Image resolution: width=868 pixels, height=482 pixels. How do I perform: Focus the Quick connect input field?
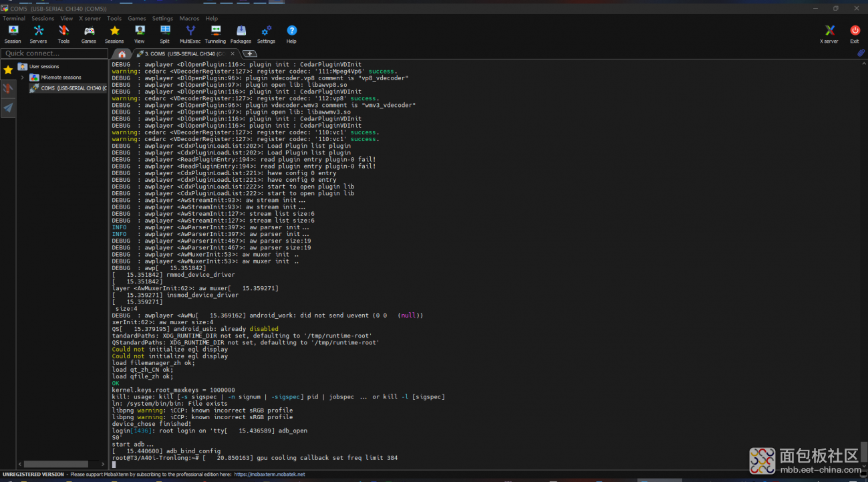54,53
